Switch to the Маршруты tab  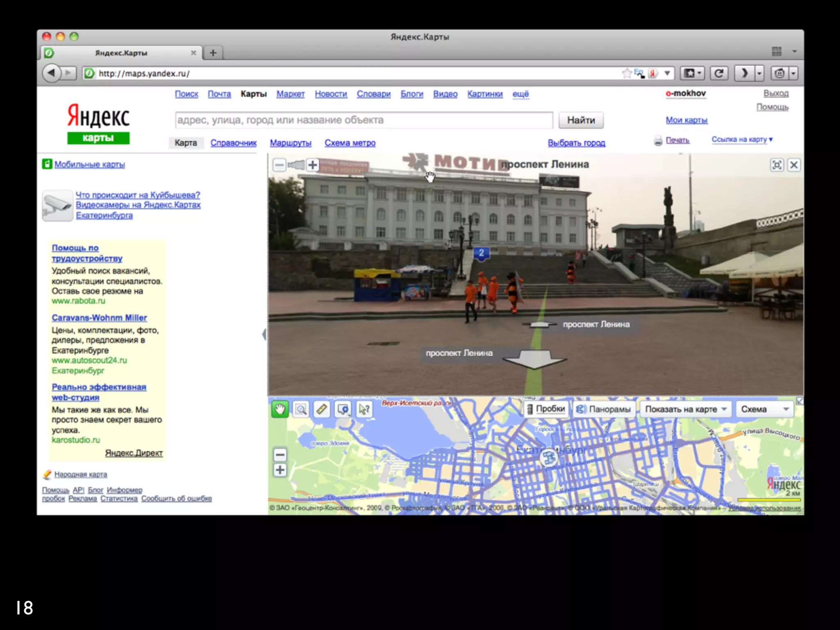click(290, 143)
